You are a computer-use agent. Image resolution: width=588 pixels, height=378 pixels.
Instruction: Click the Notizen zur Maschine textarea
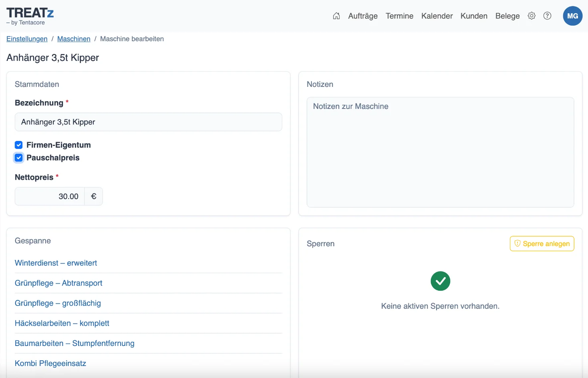click(x=440, y=152)
